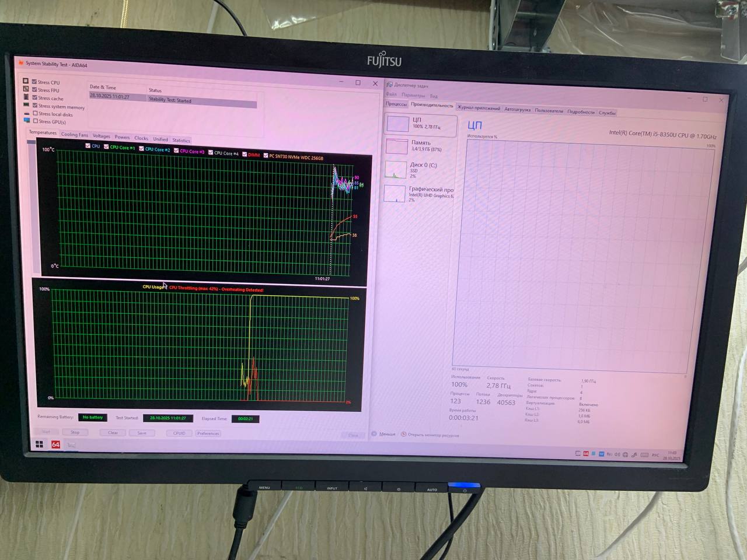Click the memory icon beside Stress system memory
This screenshot has height=560, width=747.
26,105
